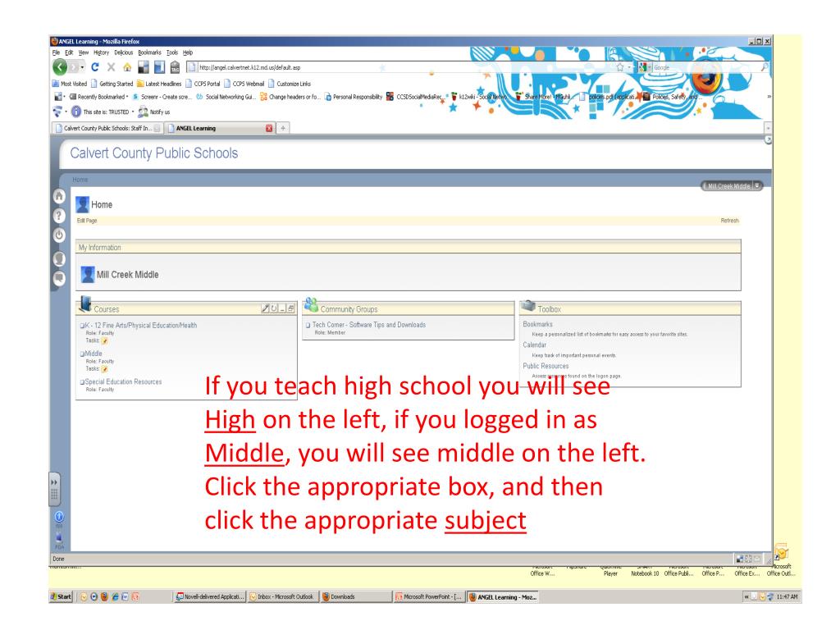
Task: Open the Mill Creek Middle user dropdown
Action: tap(757, 186)
